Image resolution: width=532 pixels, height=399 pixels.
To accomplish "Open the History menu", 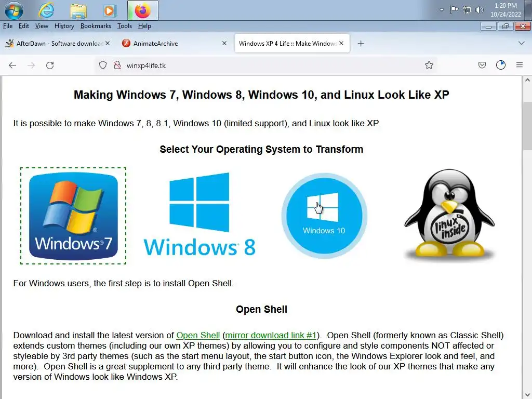I will pos(64,26).
